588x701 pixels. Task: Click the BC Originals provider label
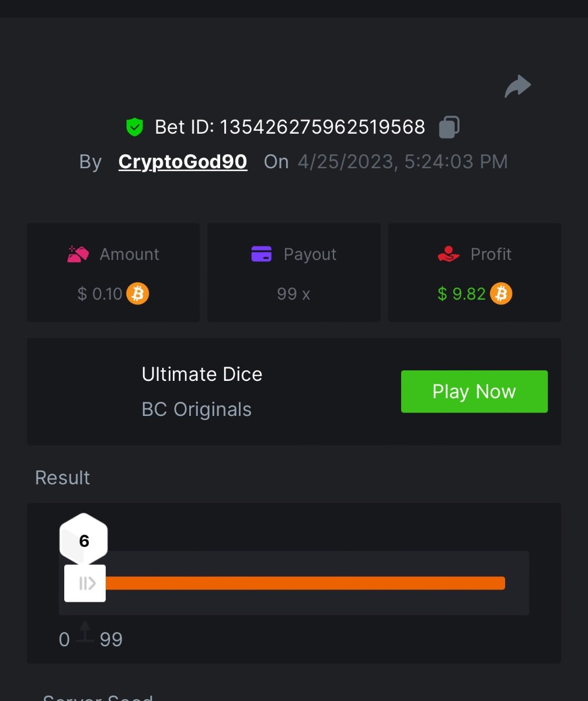pos(197,410)
